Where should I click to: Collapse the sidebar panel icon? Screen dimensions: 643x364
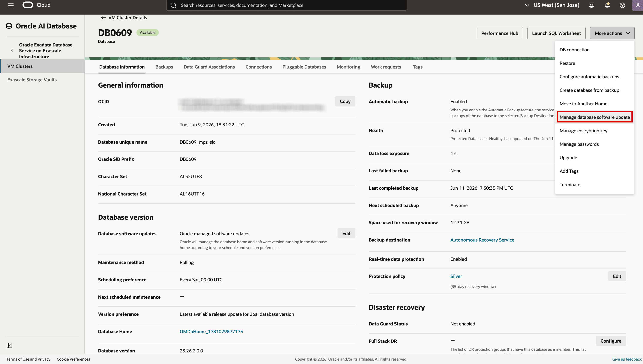9,345
